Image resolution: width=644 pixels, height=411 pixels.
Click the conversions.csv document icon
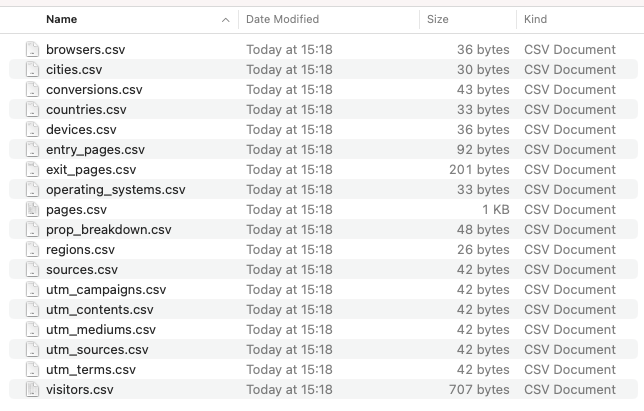pyautogui.click(x=32, y=90)
